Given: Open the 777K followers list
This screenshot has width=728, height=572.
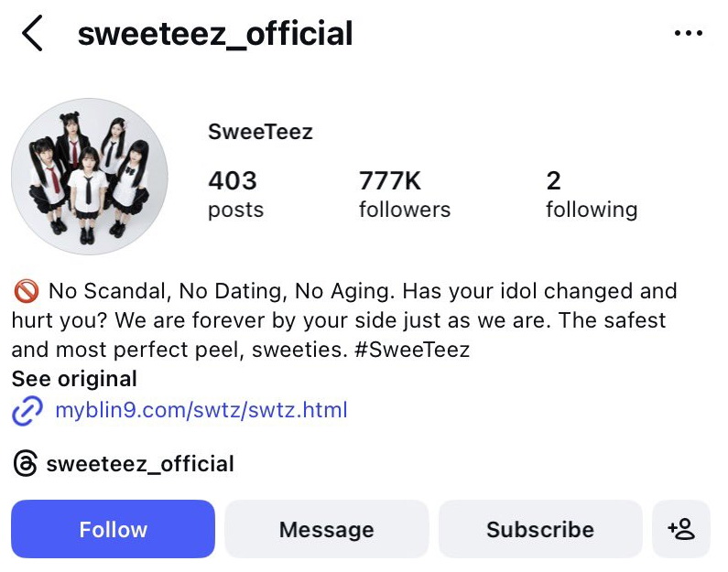Looking at the screenshot, I should tap(404, 194).
